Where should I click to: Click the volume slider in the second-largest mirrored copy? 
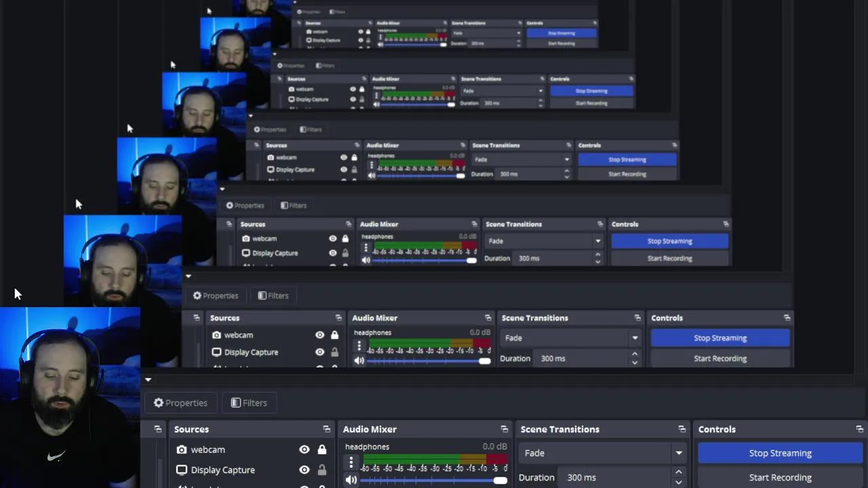click(429, 361)
